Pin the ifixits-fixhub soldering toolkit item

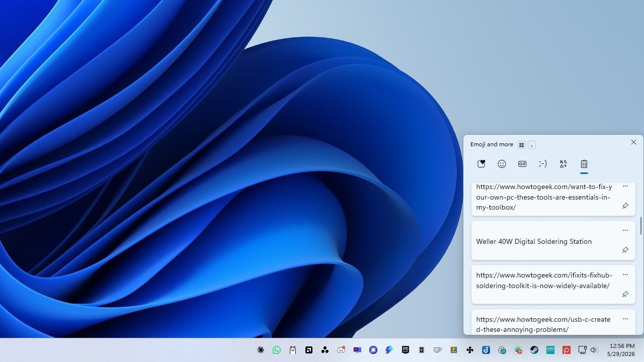(625, 294)
